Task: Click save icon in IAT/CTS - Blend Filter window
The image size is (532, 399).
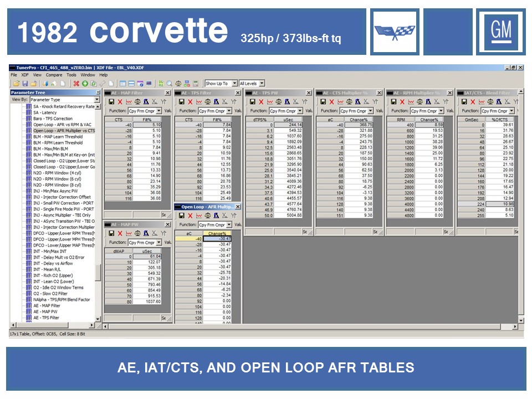Action: click(x=464, y=102)
